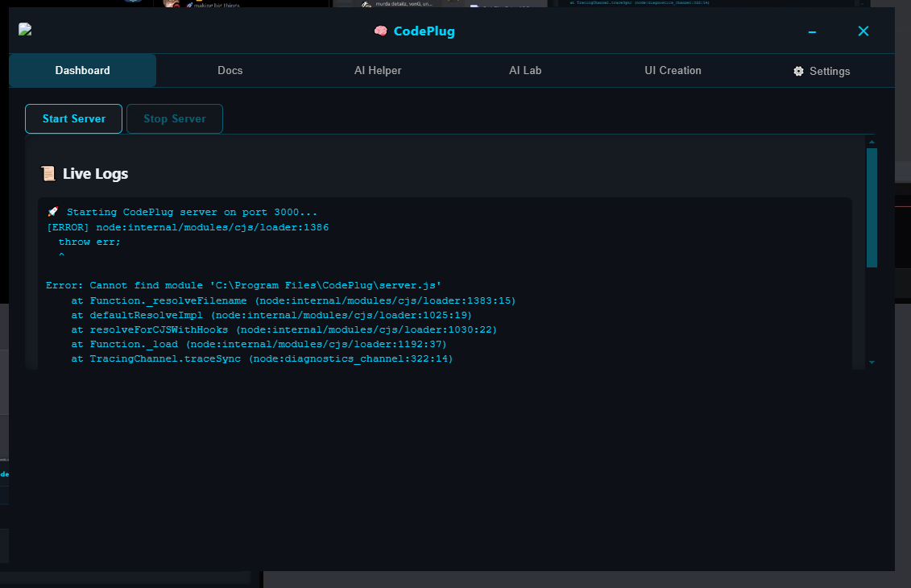Click the [ERROR] log entry line
This screenshot has width=911, height=588.
[x=188, y=226]
